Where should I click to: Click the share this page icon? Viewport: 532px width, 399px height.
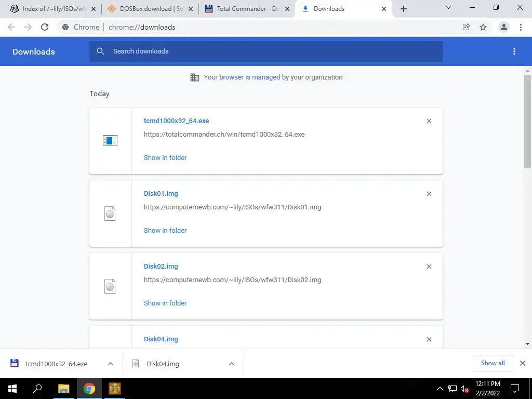(x=466, y=27)
